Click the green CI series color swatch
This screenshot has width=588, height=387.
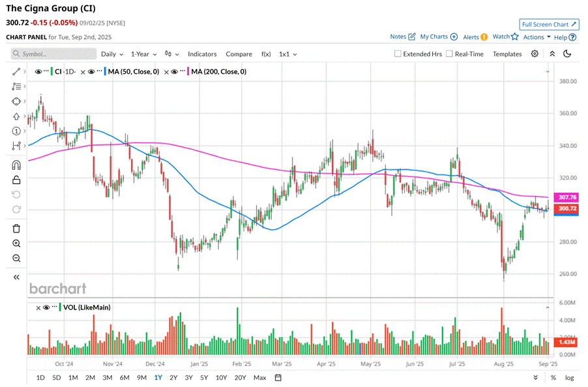tap(51, 72)
